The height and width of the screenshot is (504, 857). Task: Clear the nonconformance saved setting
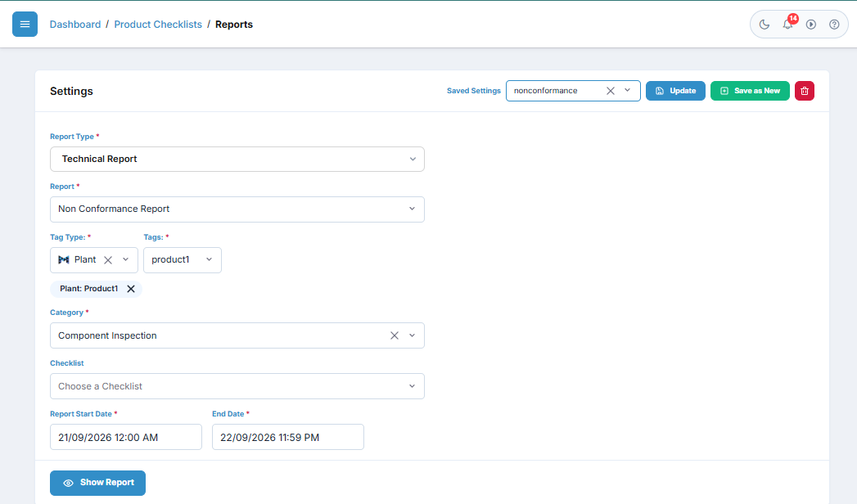tap(611, 91)
